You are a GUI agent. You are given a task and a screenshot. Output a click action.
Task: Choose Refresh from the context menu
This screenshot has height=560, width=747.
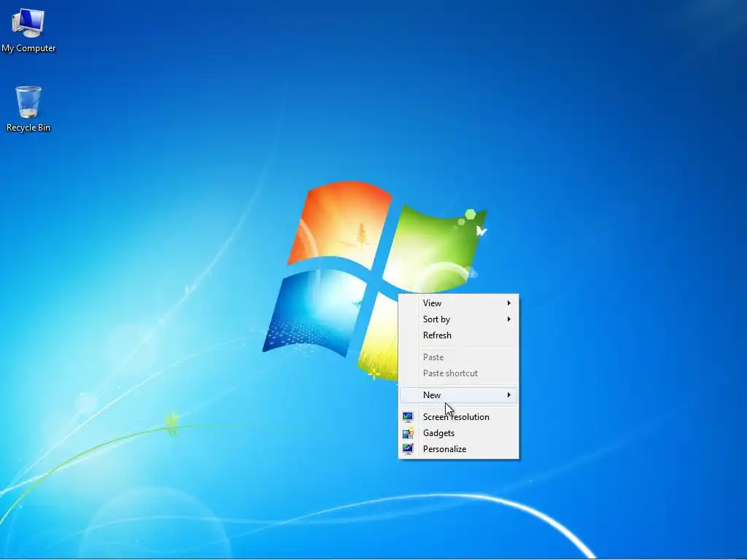458,335
